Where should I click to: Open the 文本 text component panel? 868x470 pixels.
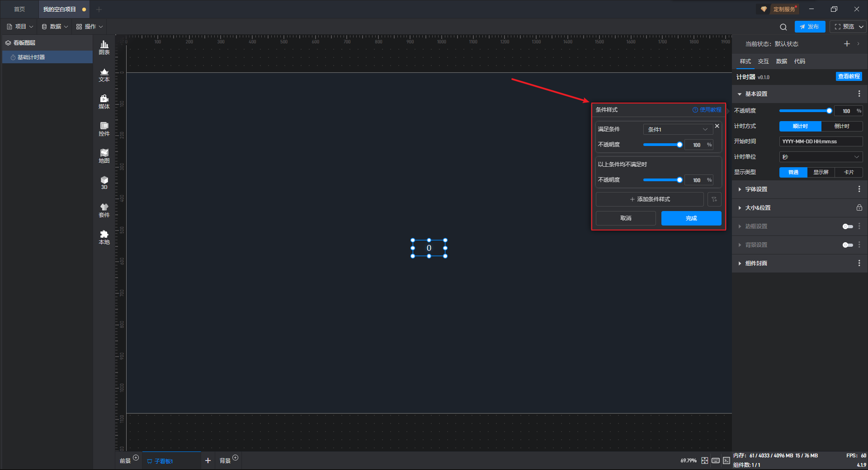click(104, 75)
